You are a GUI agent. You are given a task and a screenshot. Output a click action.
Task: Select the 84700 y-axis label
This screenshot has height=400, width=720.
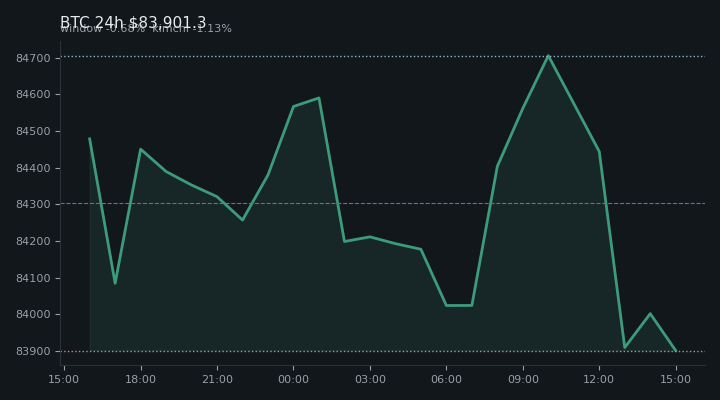coord(33,58)
